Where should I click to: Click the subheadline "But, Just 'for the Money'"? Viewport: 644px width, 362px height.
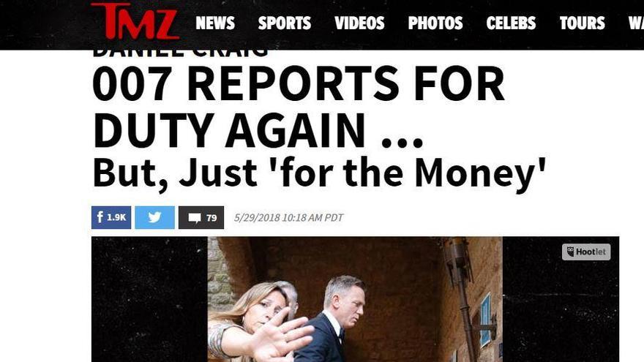coord(320,173)
